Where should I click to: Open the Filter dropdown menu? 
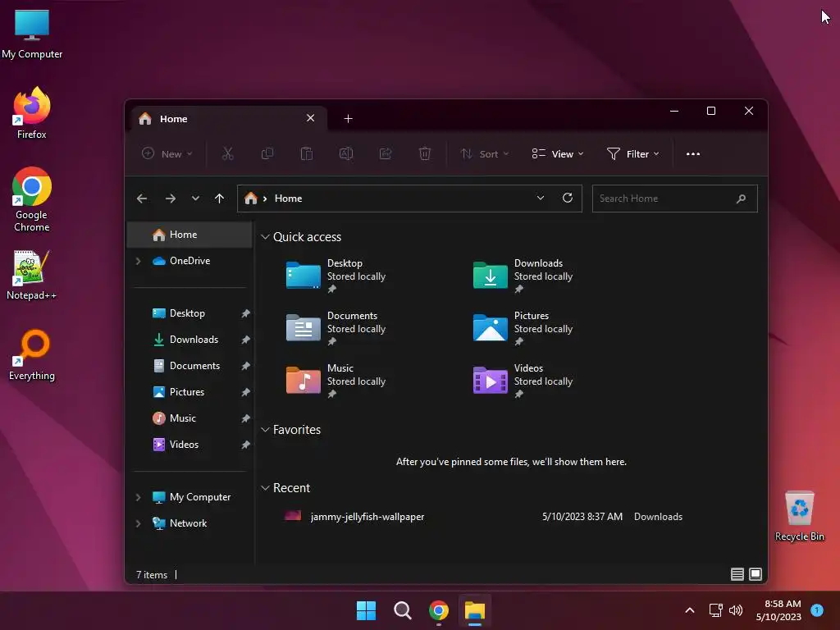point(632,153)
